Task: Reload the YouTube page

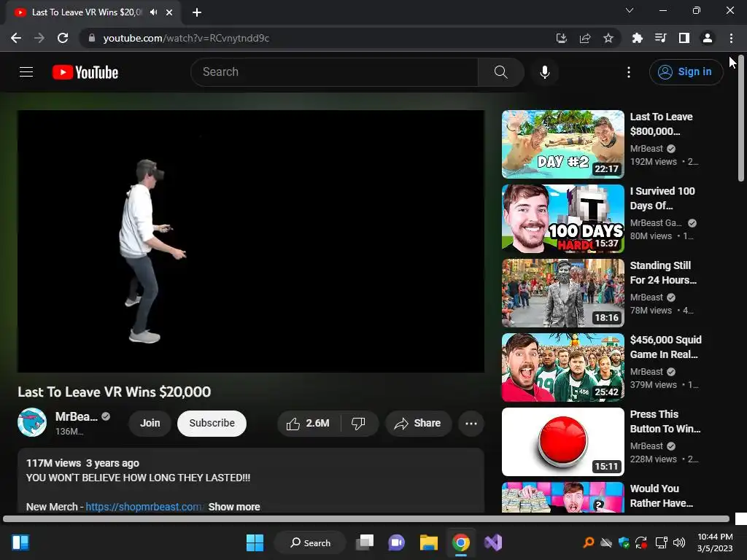Action: pyautogui.click(x=63, y=38)
